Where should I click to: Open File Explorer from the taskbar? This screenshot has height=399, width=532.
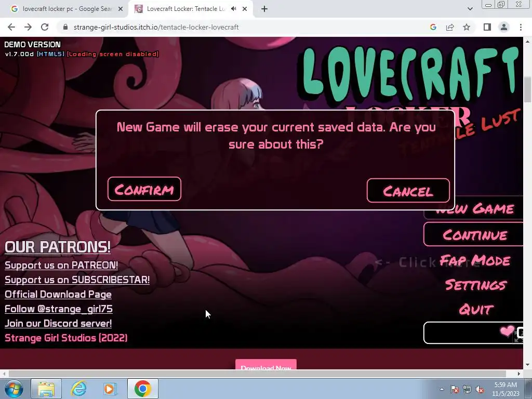[x=46, y=389]
